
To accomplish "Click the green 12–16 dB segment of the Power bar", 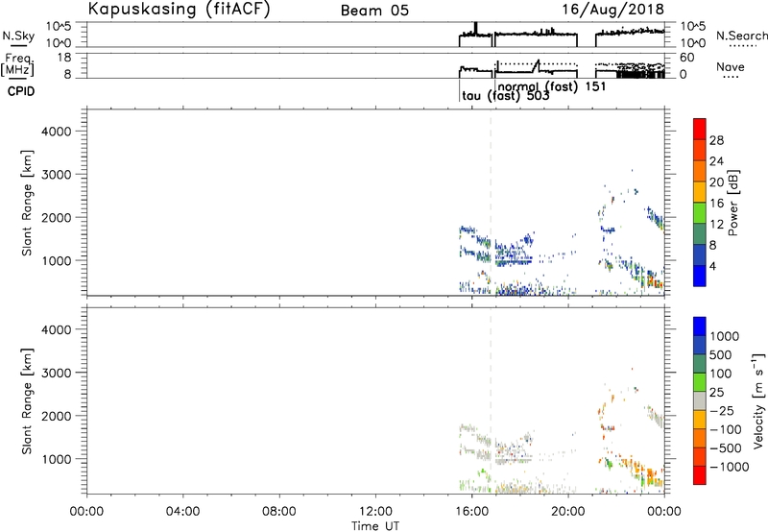I will (700, 212).
